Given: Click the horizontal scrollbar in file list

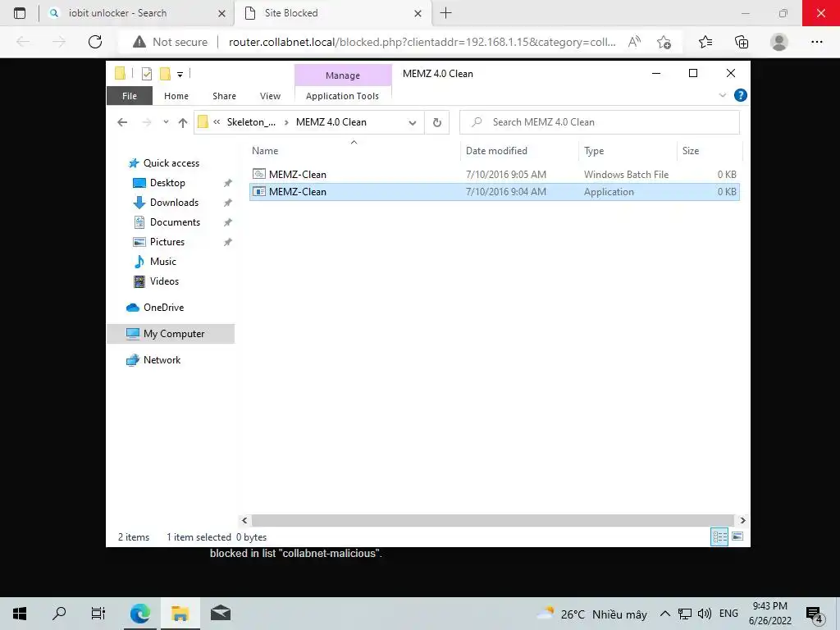Looking at the screenshot, I should pos(492,520).
